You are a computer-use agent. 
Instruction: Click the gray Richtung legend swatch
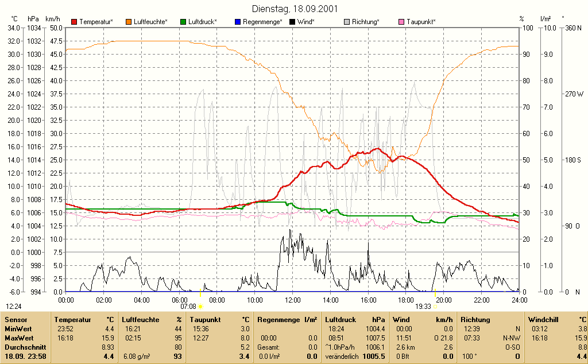click(347, 22)
